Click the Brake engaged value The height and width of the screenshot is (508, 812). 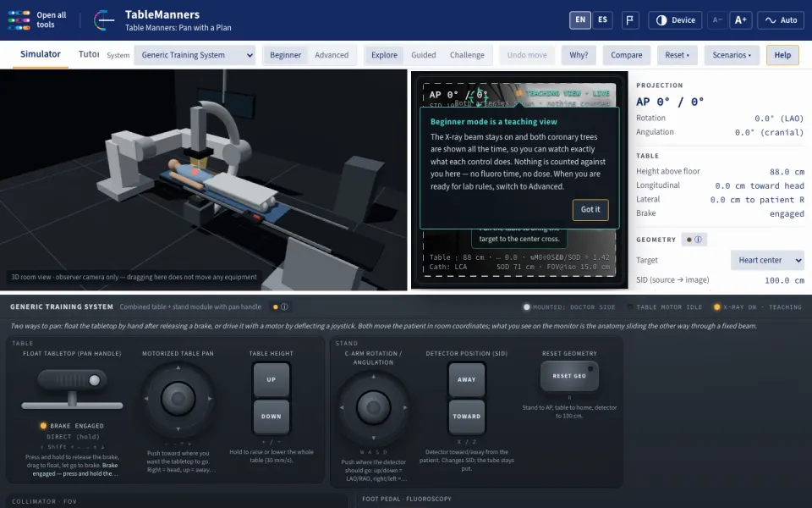click(x=787, y=213)
